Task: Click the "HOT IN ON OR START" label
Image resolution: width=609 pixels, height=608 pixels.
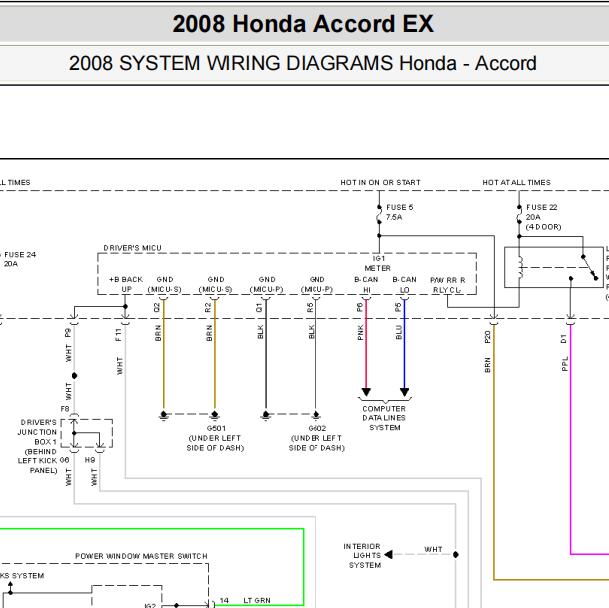Action: (380, 182)
